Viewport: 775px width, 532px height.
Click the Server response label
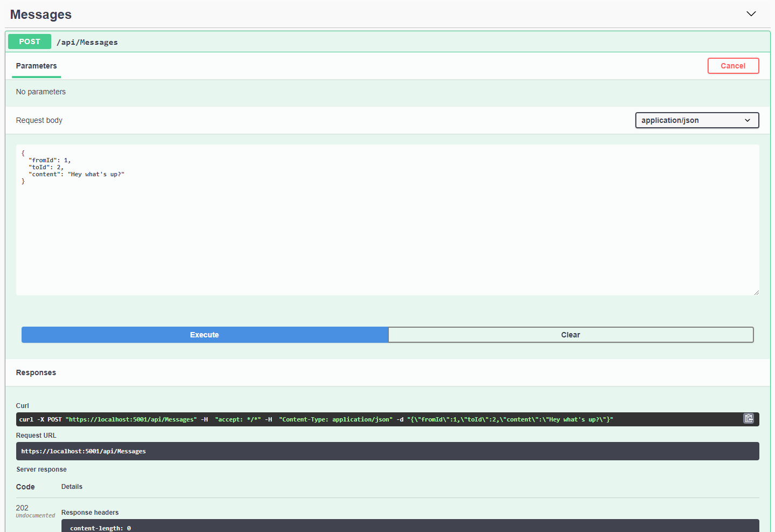pyautogui.click(x=42, y=469)
